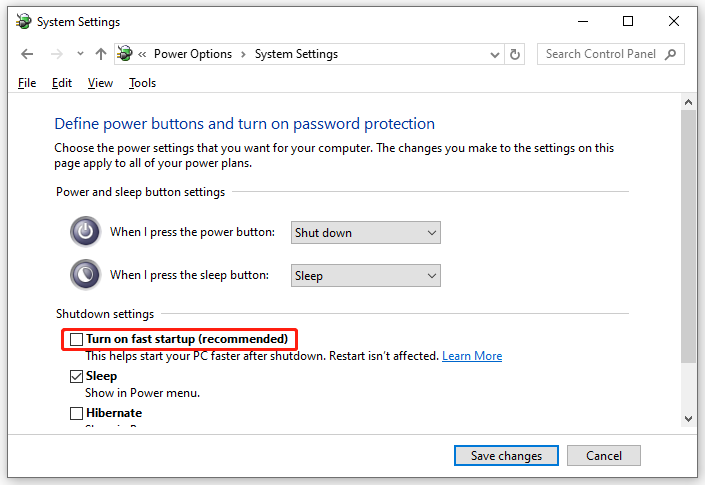Click the sleep button moon icon
705x485 pixels.
pos(85,275)
